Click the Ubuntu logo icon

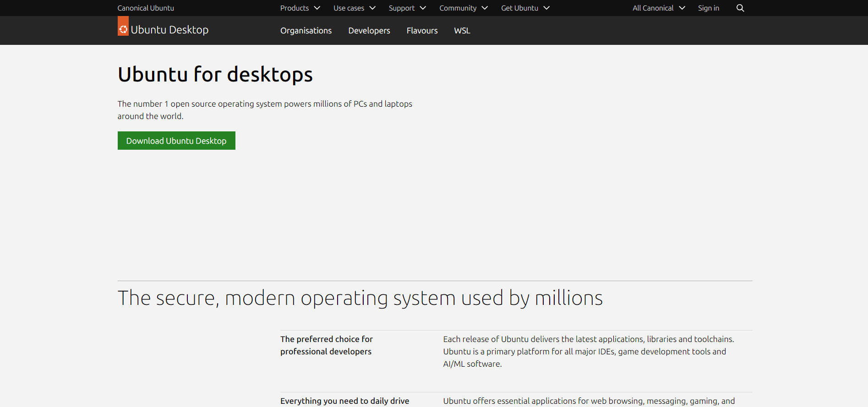pyautogui.click(x=123, y=26)
